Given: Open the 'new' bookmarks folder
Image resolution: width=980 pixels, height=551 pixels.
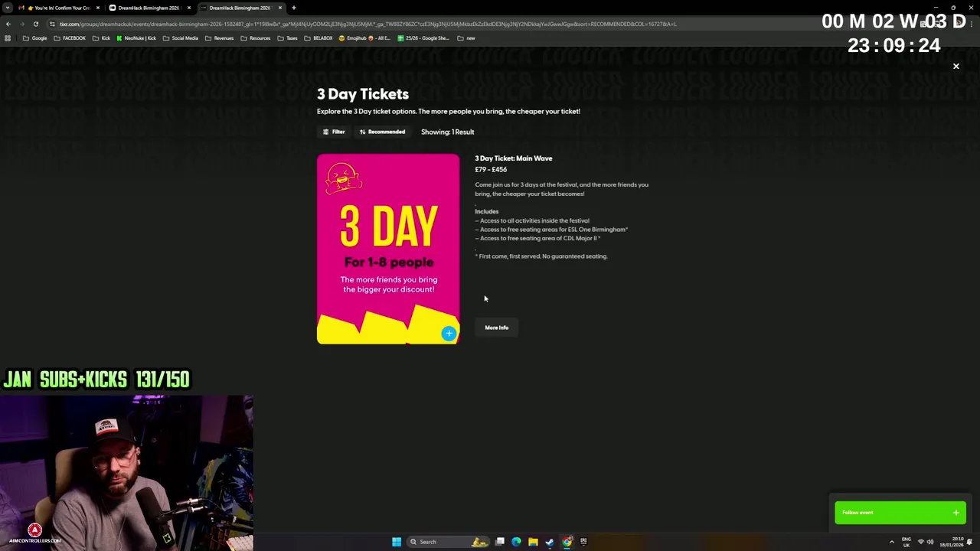Looking at the screenshot, I should pyautogui.click(x=466, y=38).
